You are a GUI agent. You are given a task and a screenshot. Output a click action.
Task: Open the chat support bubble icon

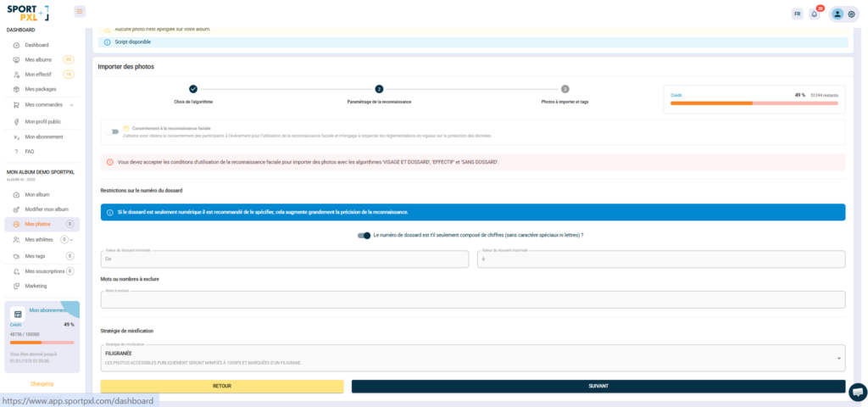click(858, 391)
